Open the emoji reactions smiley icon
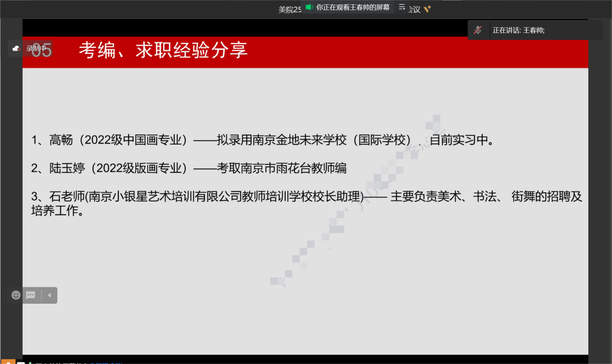The height and width of the screenshot is (364, 612). coord(16,295)
